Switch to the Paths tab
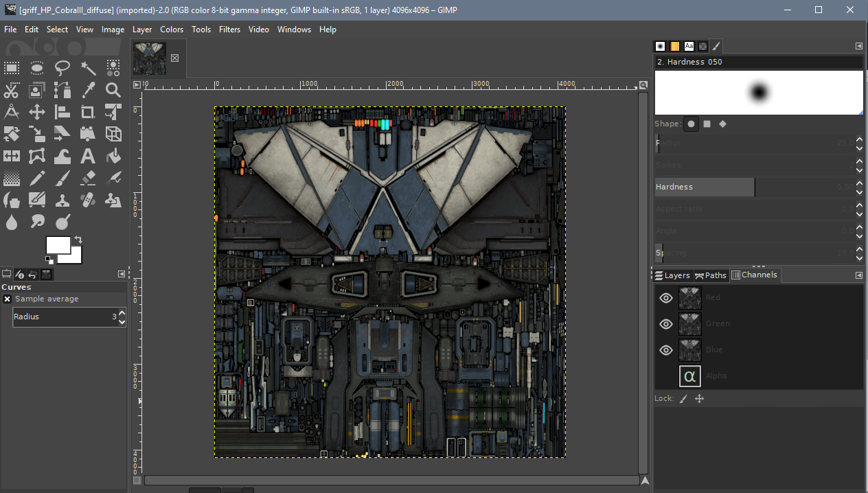 (710, 275)
